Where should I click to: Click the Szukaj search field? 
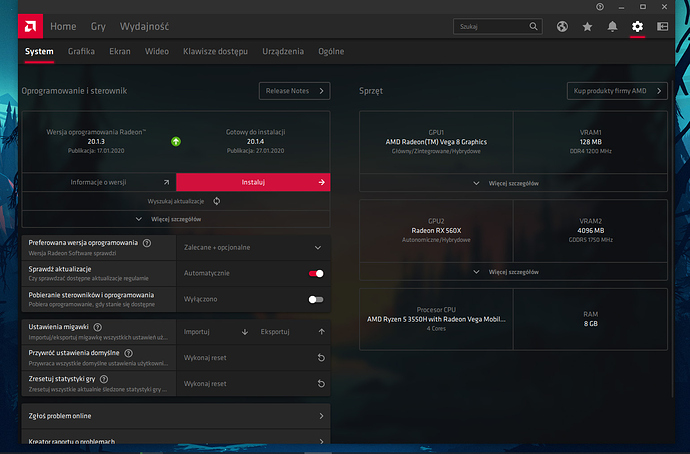click(498, 26)
